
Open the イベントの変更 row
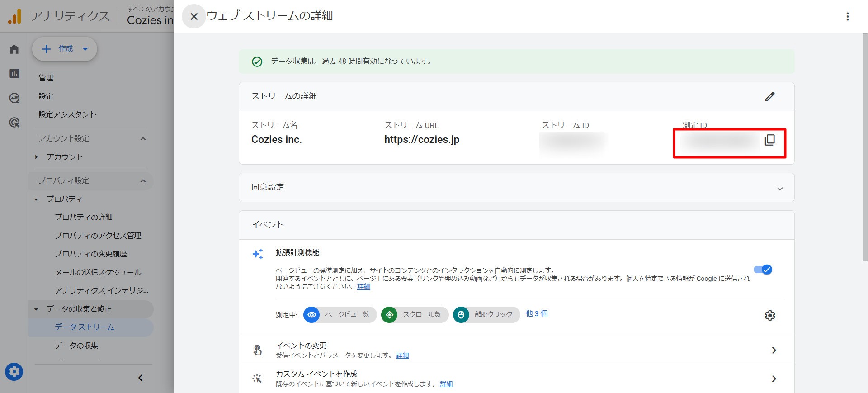click(516, 350)
